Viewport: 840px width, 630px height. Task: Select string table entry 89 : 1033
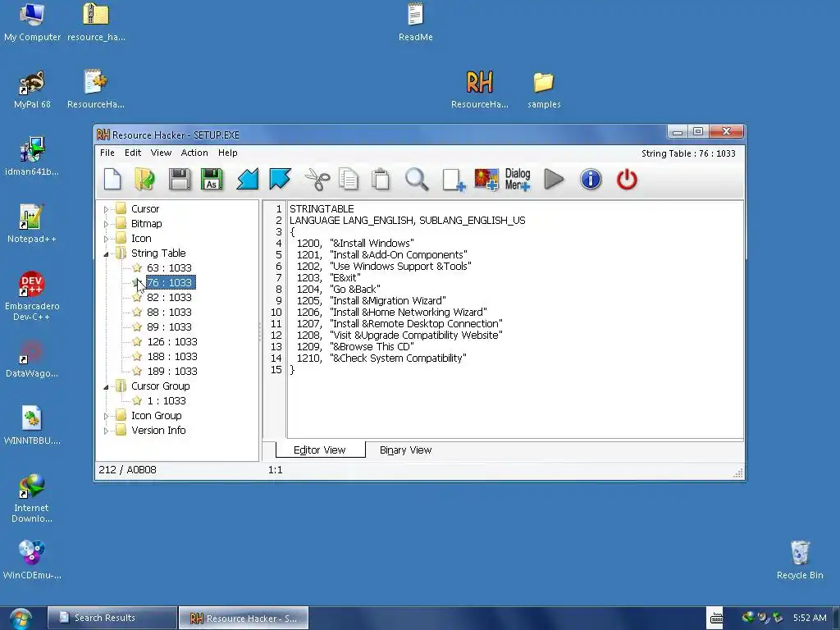169,326
